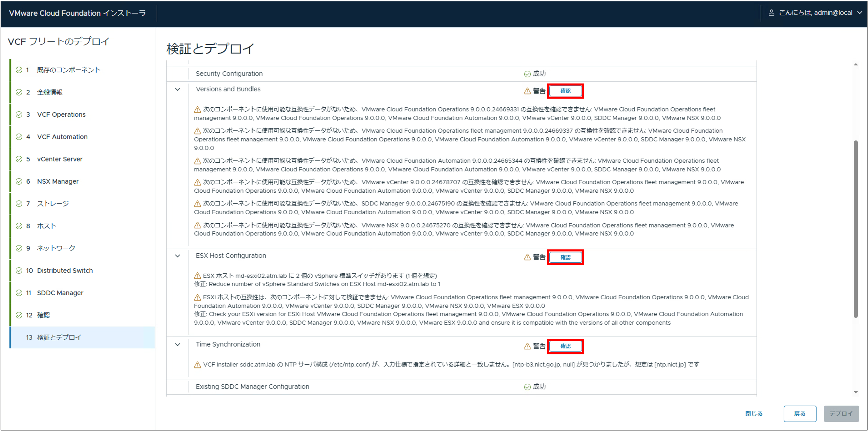The width and height of the screenshot is (868, 431).
Task: Collapse the ESX Host Configuration section
Action: click(178, 256)
